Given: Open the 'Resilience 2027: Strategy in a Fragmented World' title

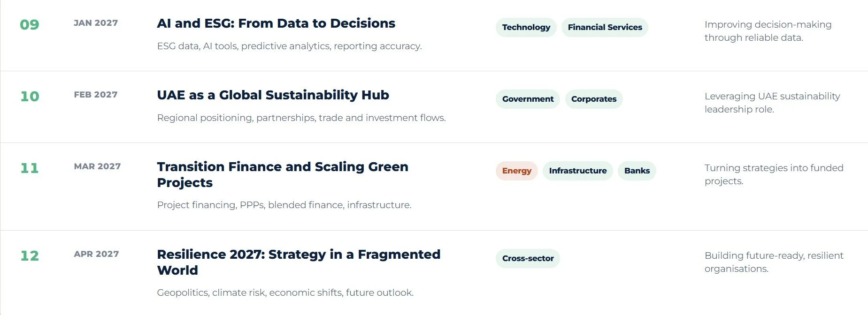Looking at the screenshot, I should pos(299,262).
